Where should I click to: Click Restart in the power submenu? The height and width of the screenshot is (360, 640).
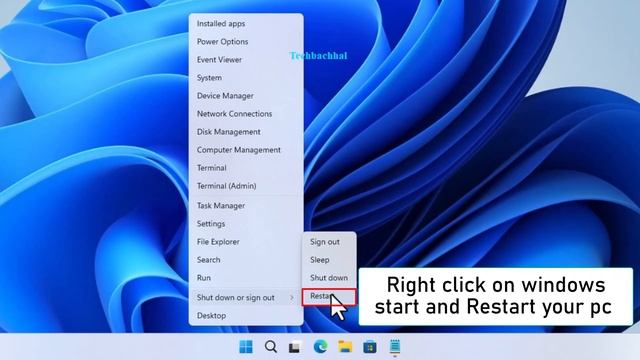(x=329, y=297)
